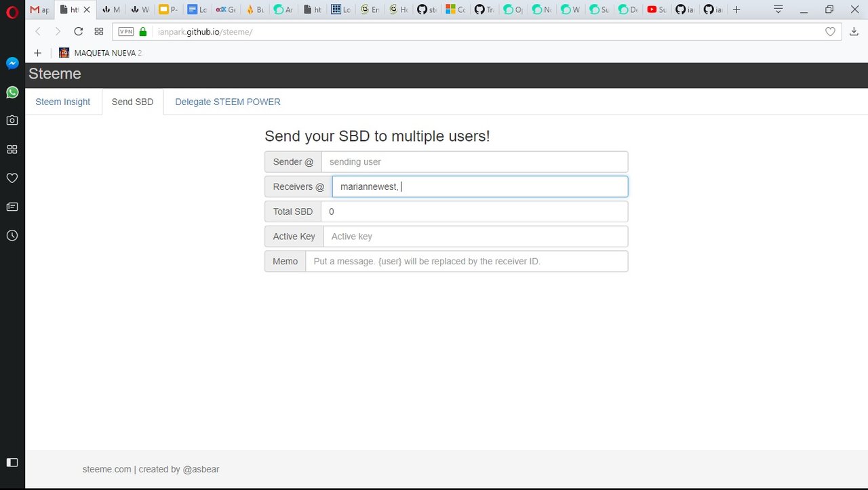Toggle the VPN badge in the address bar
Screen dimensions: 868x490
pyautogui.click(x=126, y=31)
